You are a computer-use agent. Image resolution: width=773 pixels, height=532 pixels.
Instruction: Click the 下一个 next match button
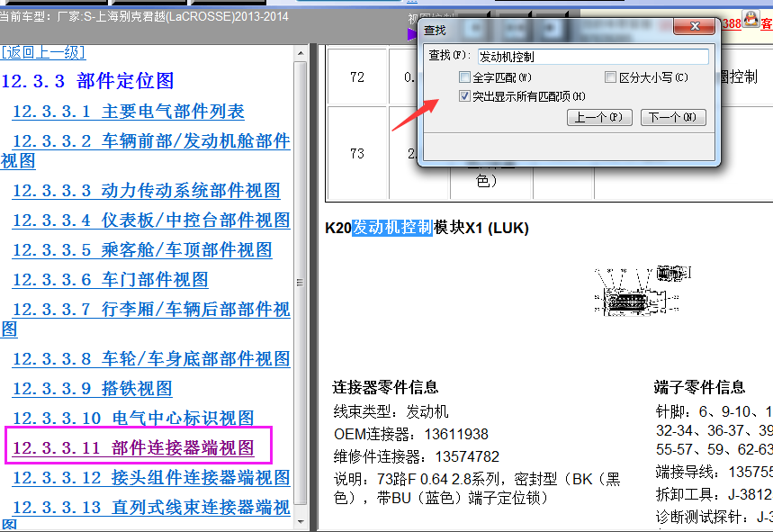673,117
